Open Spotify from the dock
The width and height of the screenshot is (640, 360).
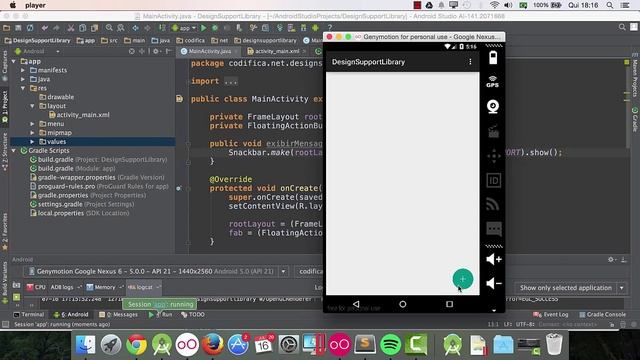point(391,344)
